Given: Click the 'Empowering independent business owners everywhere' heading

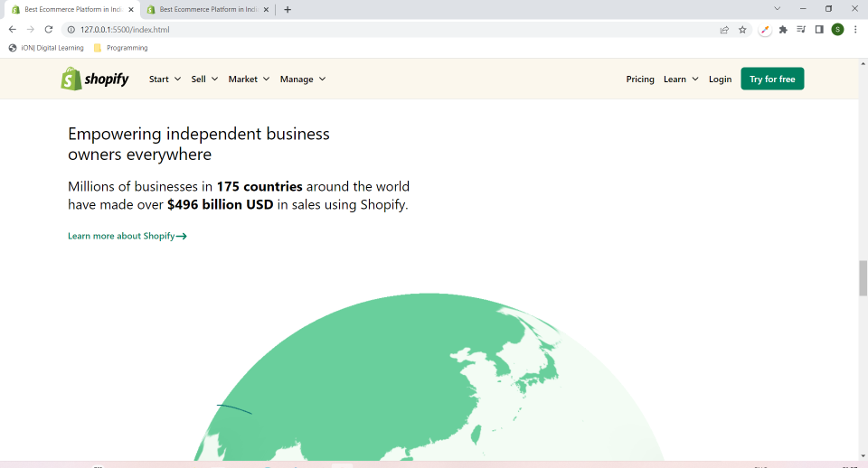Looking at the screenshot, I should (199, 144).
